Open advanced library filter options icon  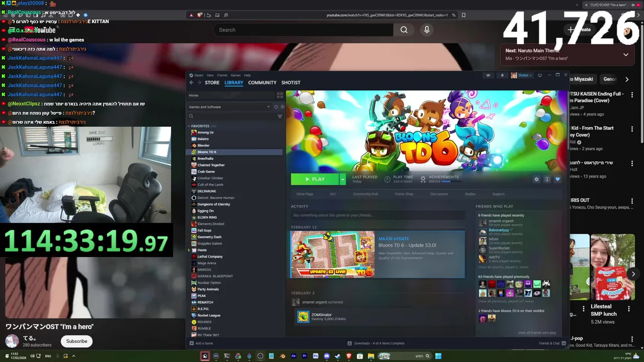280,116
